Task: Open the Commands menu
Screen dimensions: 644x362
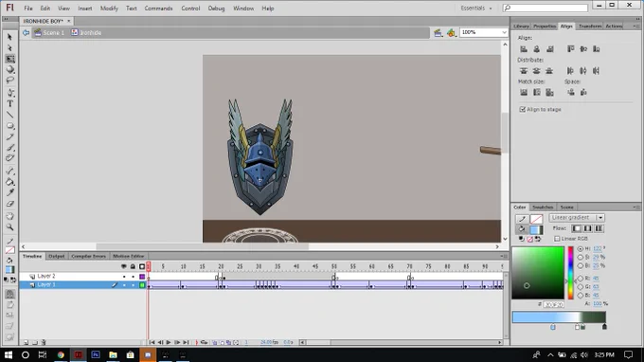Action: (158, 9)
